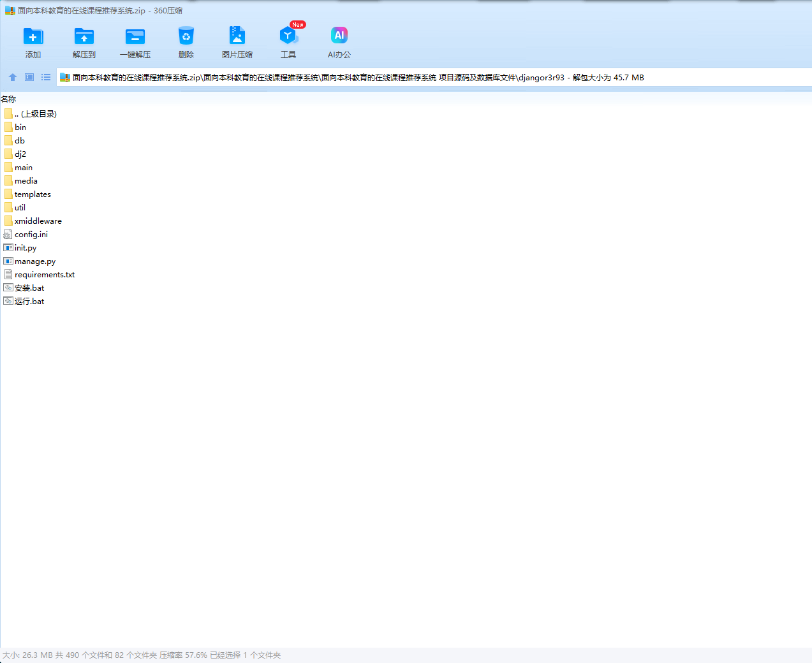Select the db folder

pyautogui.click(x=15, y=140)
